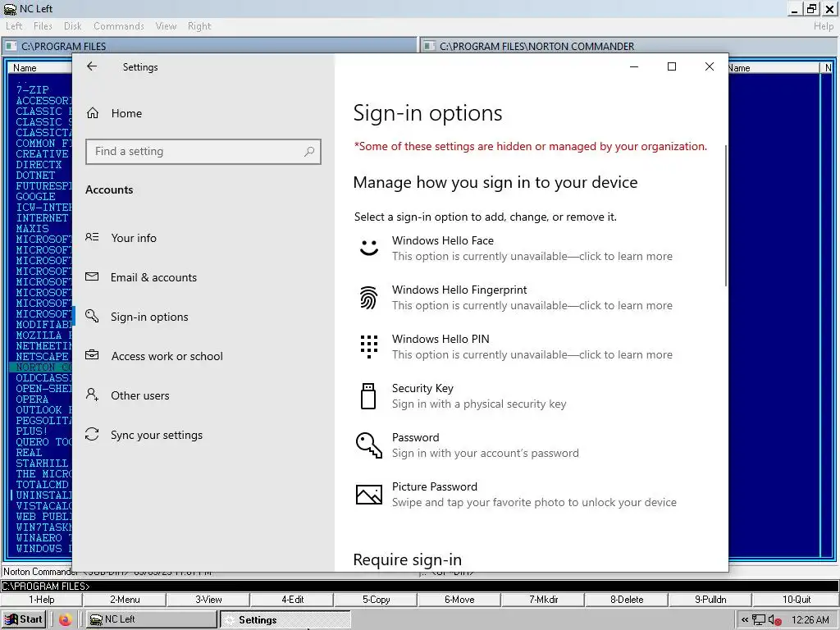
Task: Click the Windows Hello Face smiley icon
Action: click(x=369, y=248)
